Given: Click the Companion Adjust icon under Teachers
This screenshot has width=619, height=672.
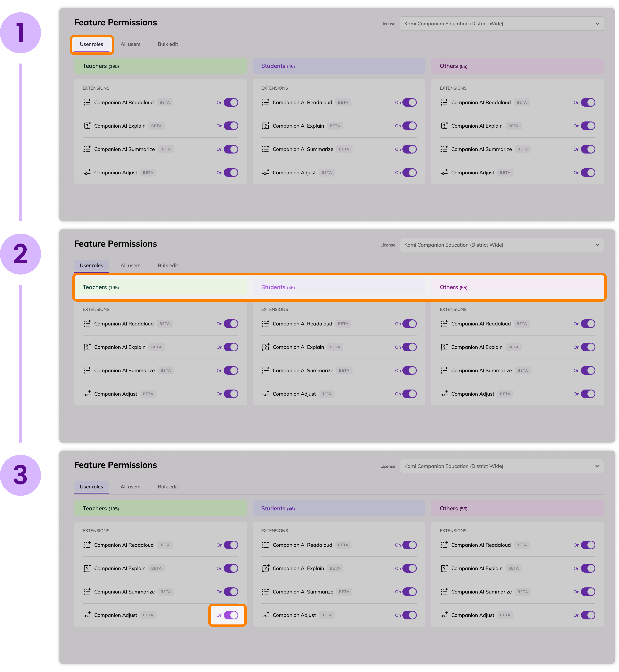Looking at the screenshot, I should tap(87, 172).
